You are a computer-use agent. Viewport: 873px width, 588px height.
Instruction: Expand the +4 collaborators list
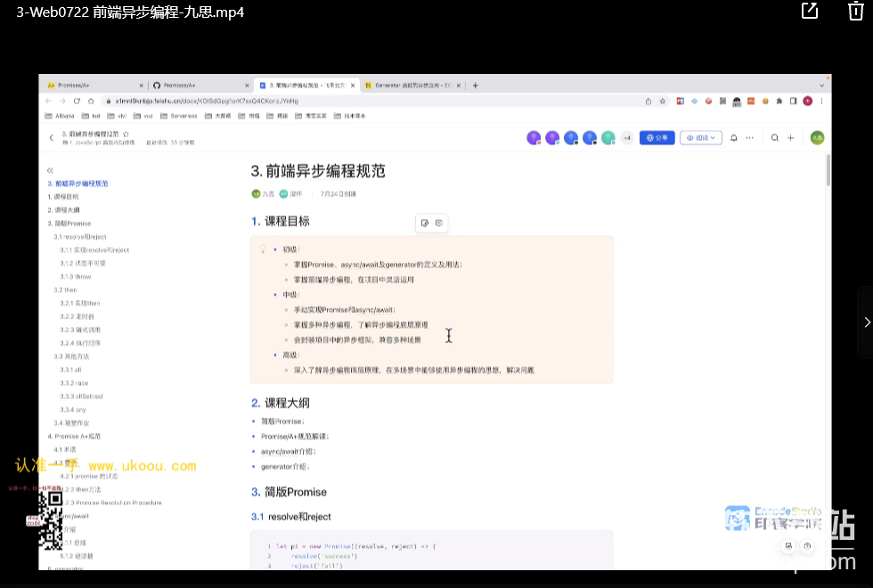(x=626, y=138)
